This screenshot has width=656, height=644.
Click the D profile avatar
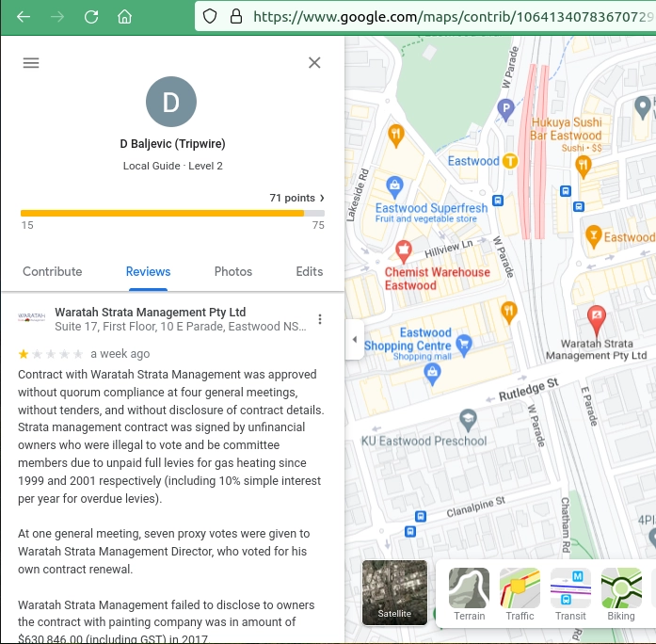(x=171, y=102)
